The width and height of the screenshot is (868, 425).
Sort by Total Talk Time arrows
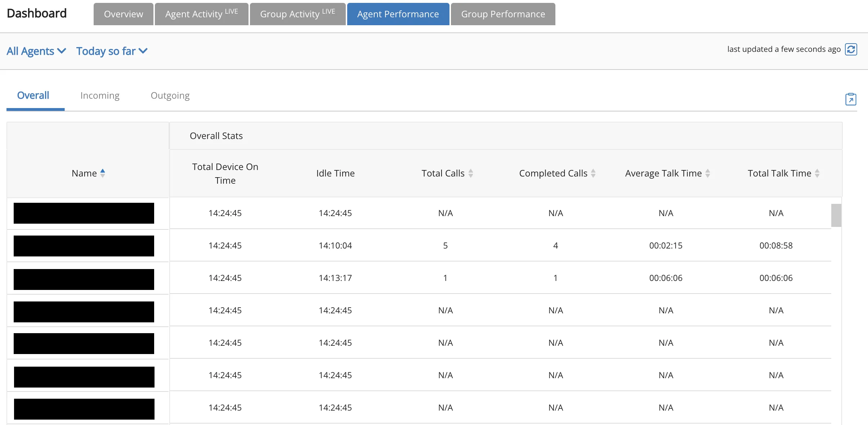(x=817, y=173)
